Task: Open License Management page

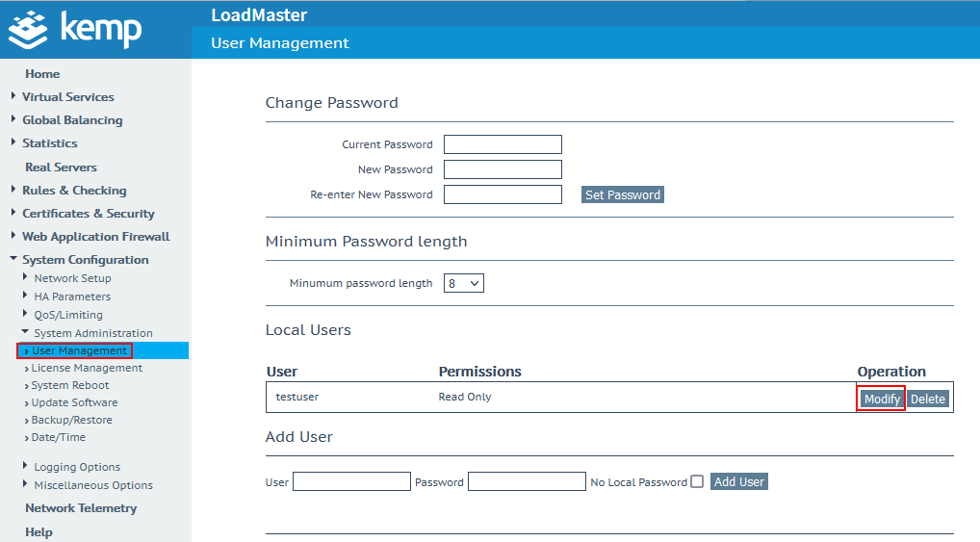Action: point(87,368)
